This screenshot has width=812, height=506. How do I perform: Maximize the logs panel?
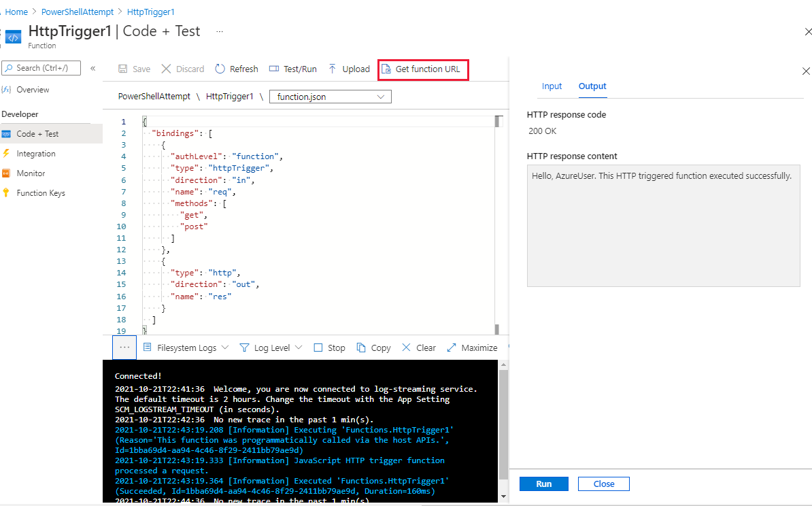472,348
